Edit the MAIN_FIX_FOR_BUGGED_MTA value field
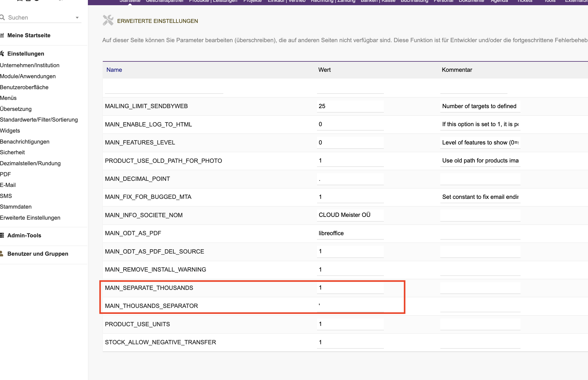The height and width of the screenshot is (380, 588). point(350,197)
